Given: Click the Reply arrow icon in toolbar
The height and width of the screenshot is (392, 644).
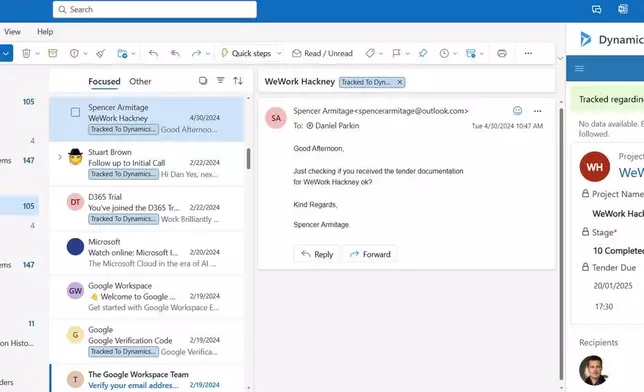Looking at the screenshot, I should 153,53.
